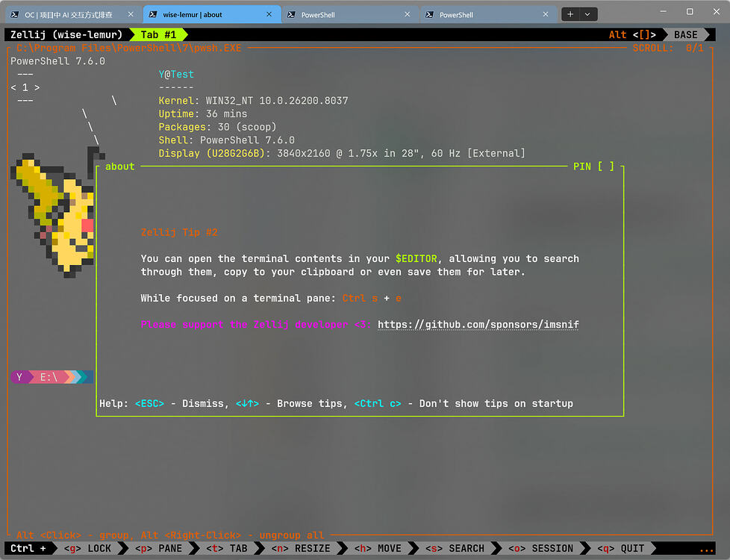Open a new terminal tab with plus button
This screenshot has height=560, width=730.
[570, 14]
